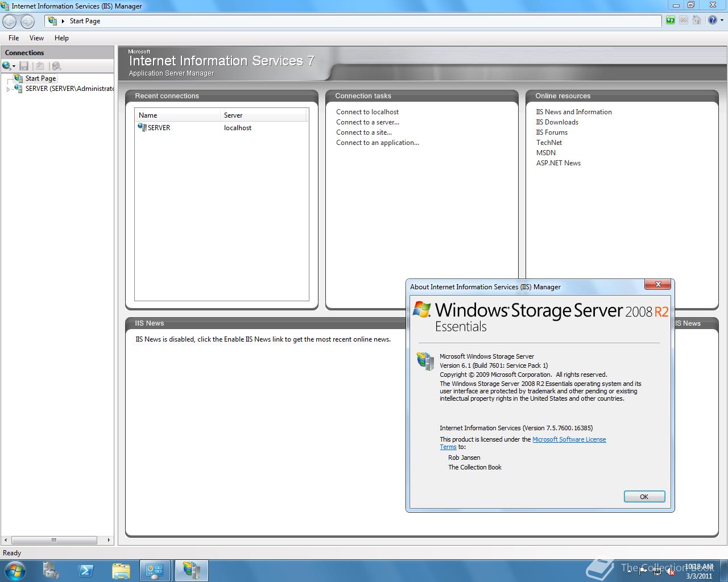The height and width of the screenshot is (582, 728).
Task: Click the Connections horizontal scrollbar thumb
Action: click(54, 540)
